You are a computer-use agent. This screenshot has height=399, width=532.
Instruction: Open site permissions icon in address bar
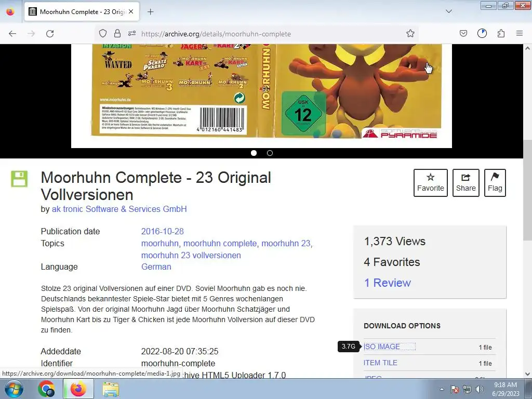pos(131,34)
